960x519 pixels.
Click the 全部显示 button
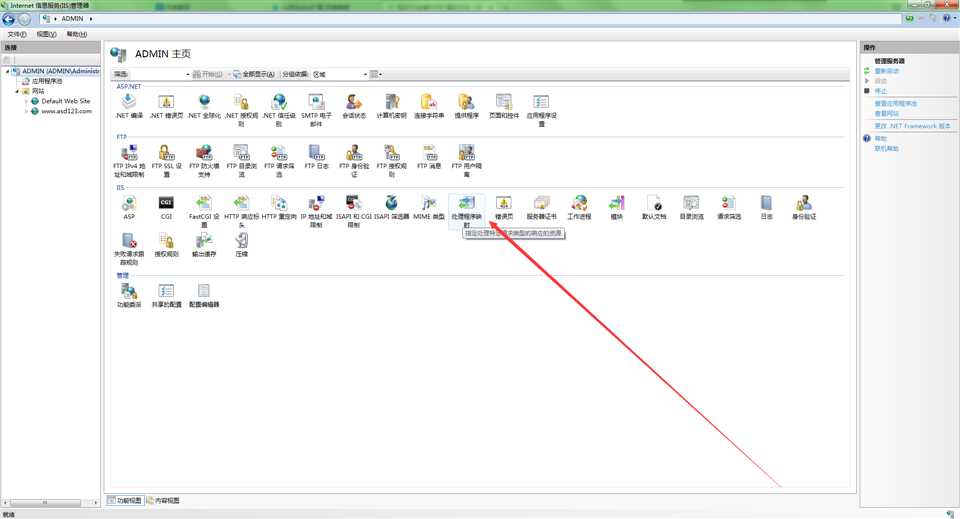254,74
